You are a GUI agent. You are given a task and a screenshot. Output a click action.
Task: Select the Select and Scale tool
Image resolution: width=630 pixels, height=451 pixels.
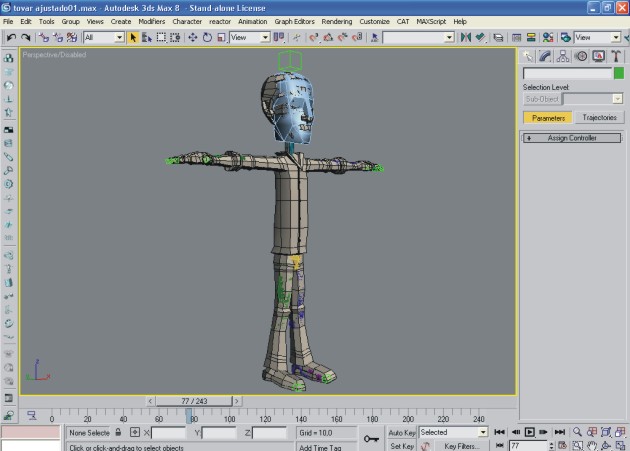tap(221, 37)
